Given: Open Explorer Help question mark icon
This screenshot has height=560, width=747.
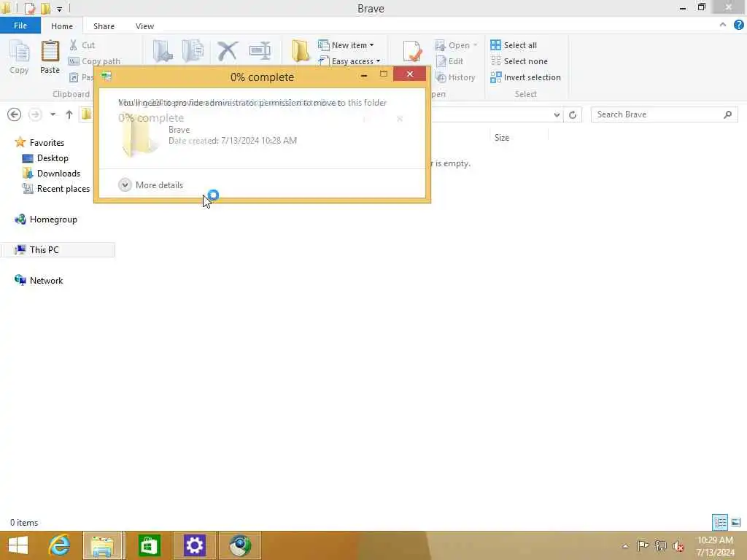Looking at the screenshot, I should point(739,25).
